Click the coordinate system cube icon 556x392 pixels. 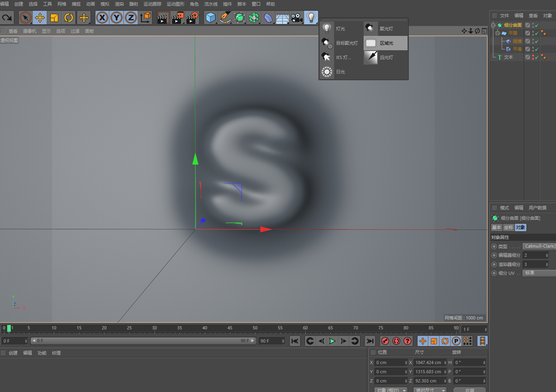[145, 18]
